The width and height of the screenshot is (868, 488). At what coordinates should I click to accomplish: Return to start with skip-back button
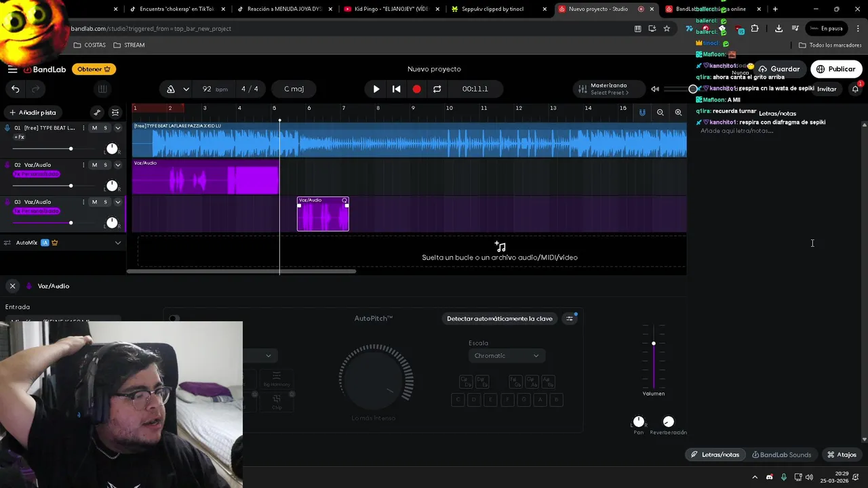[x=397, y=89]
